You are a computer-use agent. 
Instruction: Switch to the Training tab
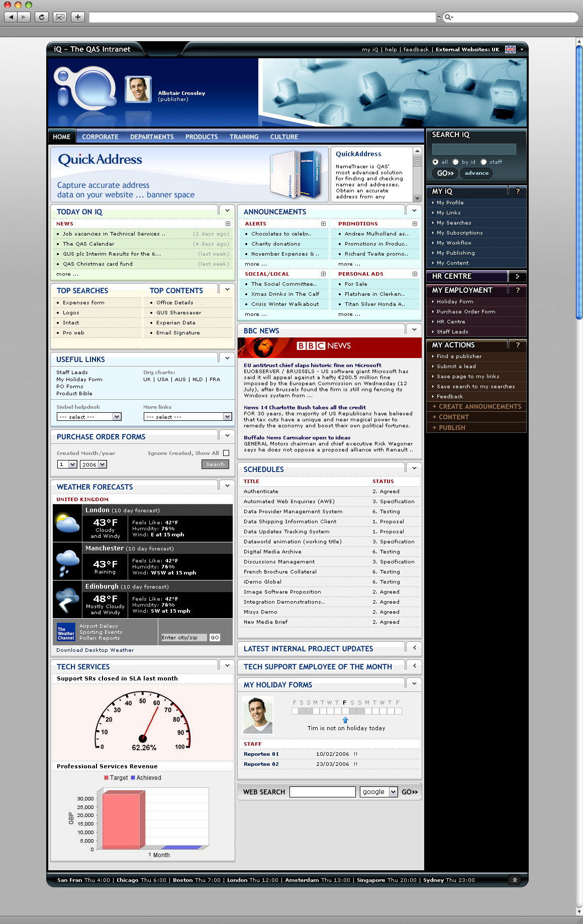(x=244, y=137)
